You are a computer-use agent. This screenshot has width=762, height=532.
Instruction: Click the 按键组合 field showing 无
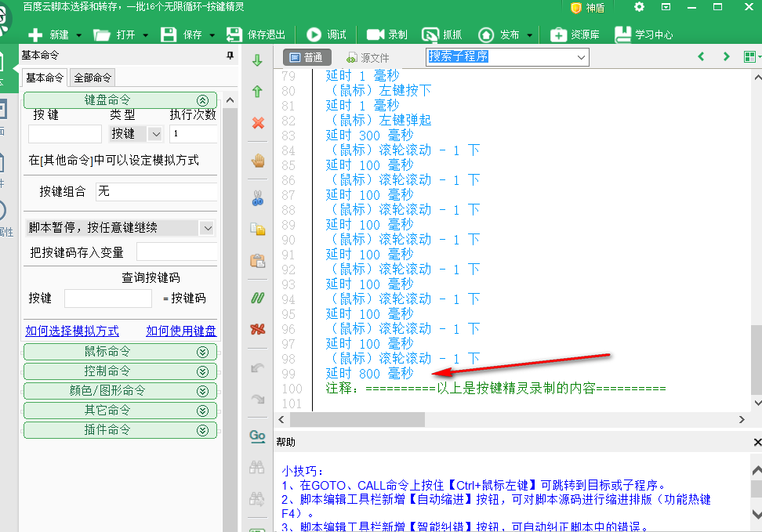[x=157, y=192]
